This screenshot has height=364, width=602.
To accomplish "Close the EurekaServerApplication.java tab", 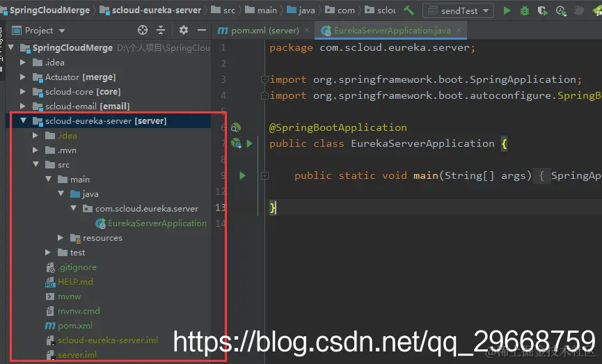I will click(459, 30).
